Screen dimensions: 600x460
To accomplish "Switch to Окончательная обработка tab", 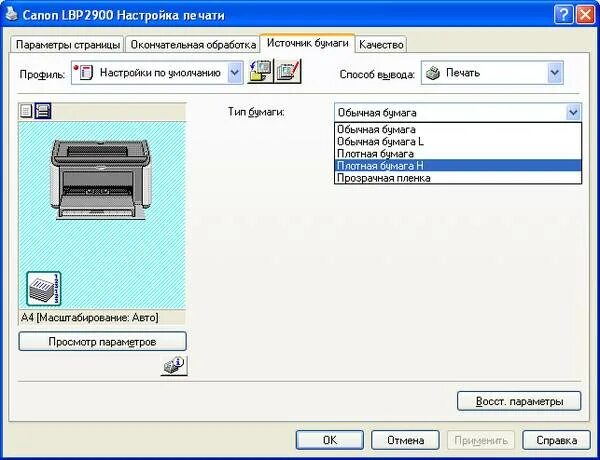I will (x=193, y=45).
